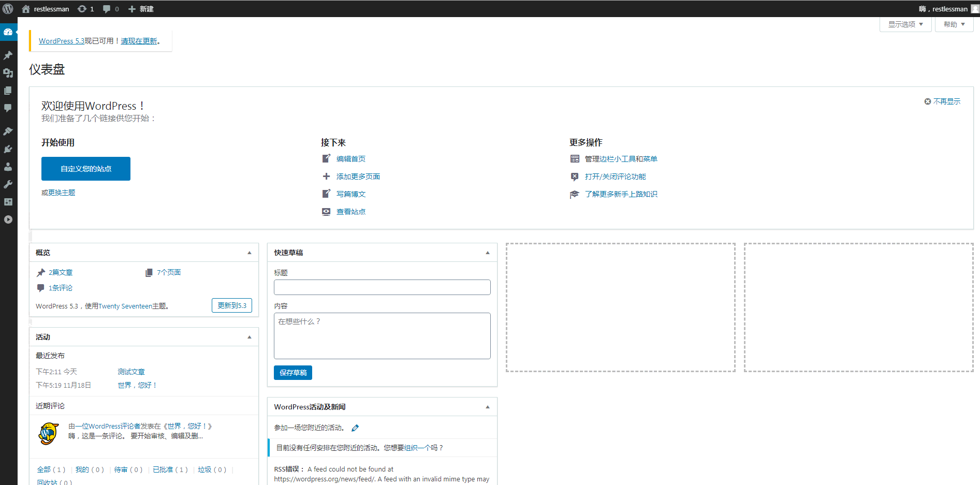Click the collapse menu arrow icon in the sidebar
This screenshot has height=485, width=980.
[8, 219]
